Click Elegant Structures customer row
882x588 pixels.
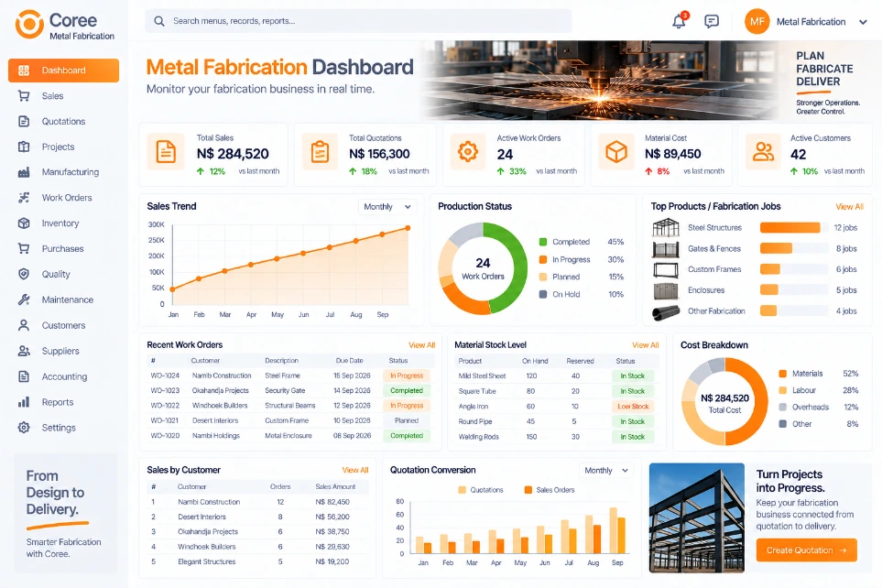[x=206, y=561]
